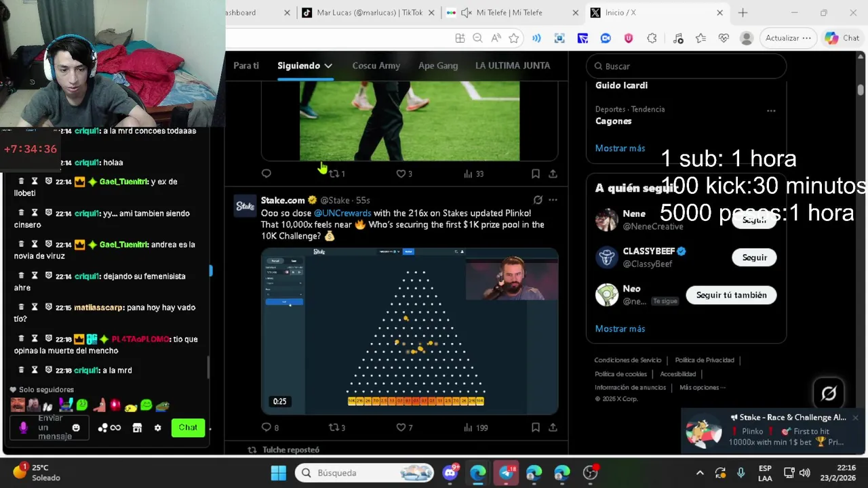Click the Grok icon on the Stake.com post
The height and width of the screenshot is (488, 868).
tap(538, 200)
